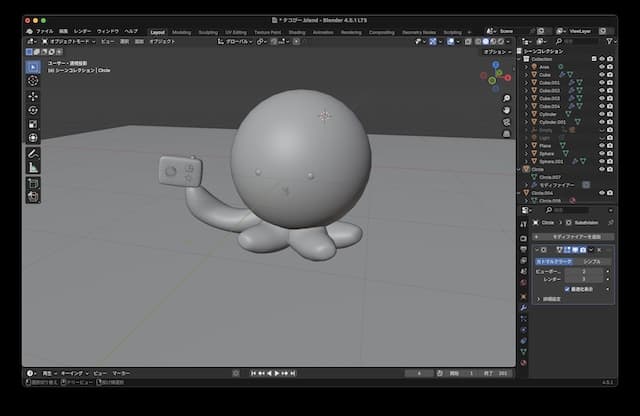Toggle visibility of the Cylinder object
640x416 pixels.
point(602,114)
